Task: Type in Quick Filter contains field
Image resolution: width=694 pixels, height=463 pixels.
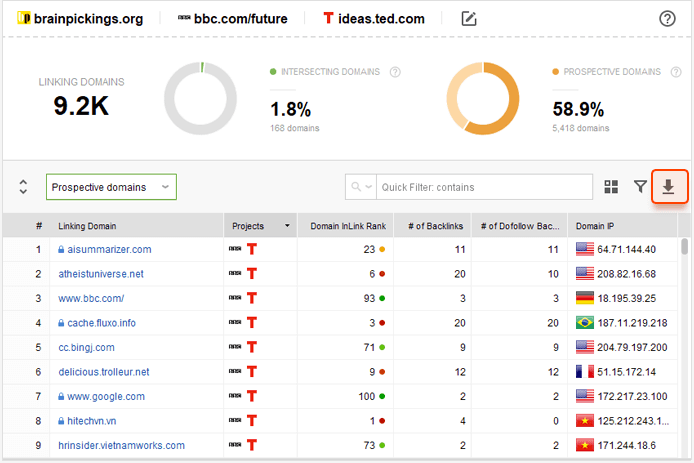Action: coord(484,187)
